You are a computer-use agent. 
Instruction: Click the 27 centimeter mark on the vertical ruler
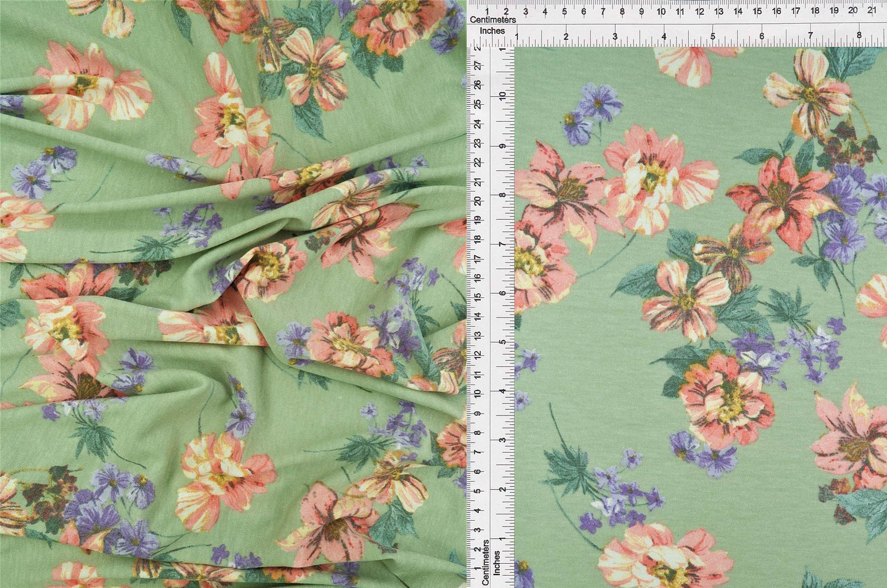[x=477, y=66]
